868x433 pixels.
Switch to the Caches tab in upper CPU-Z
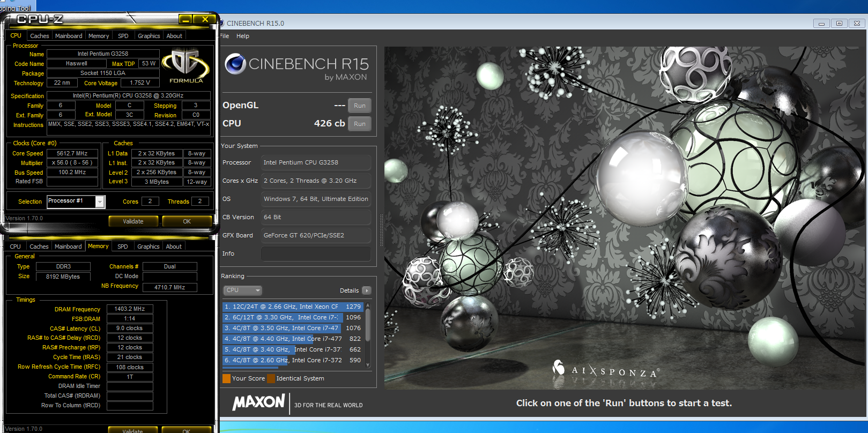pos(39,36)
